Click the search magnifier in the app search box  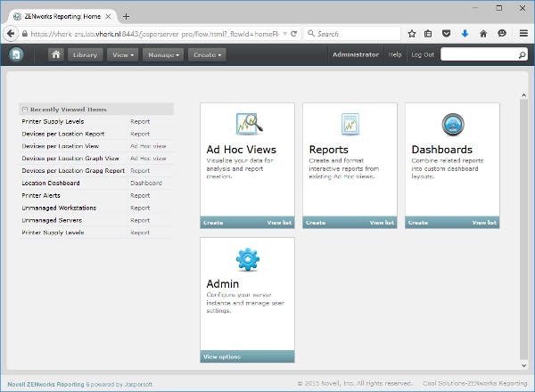point(522,54)
